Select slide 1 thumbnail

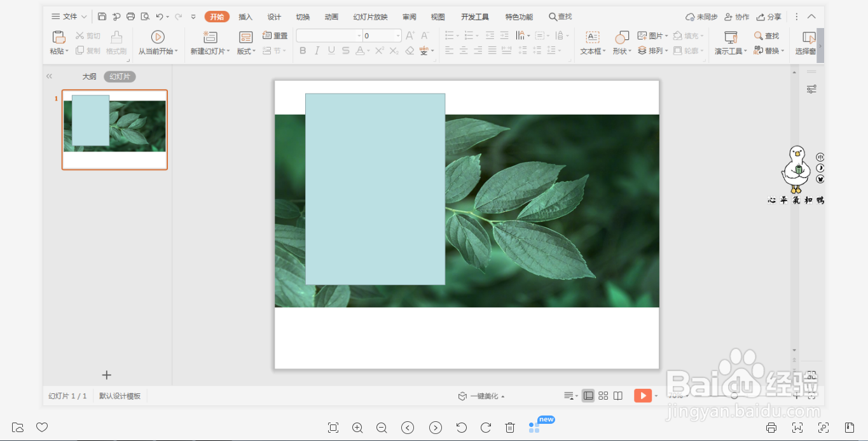(x=114, y=130)
